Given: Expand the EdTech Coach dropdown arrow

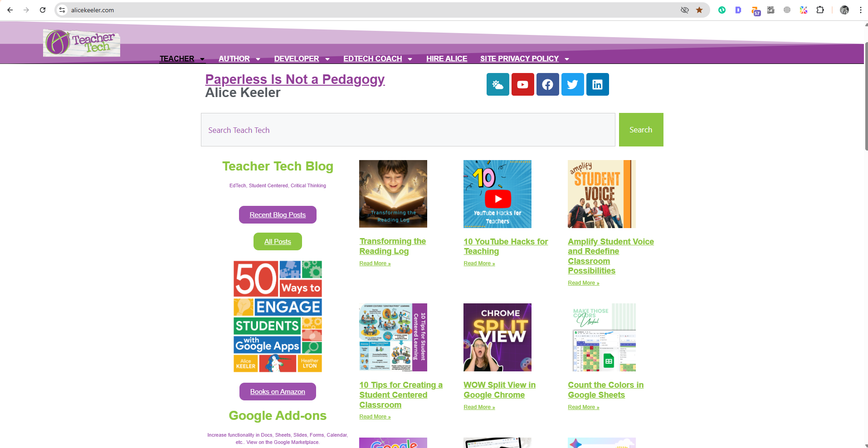Looking at the screenshot, I should (x=410, y=59).
